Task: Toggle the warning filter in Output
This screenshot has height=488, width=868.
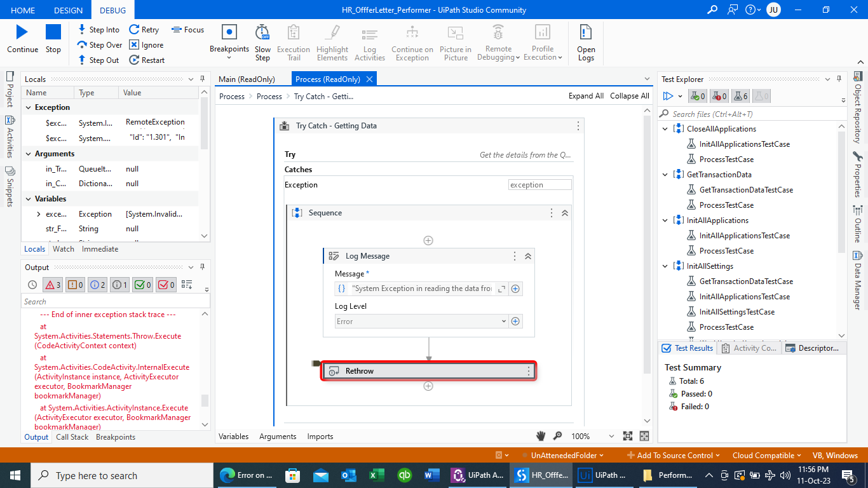Action: click(75, 285)
